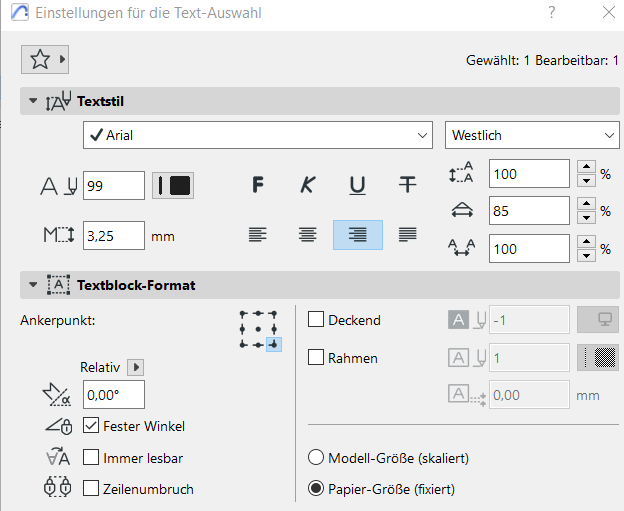624x511 pixels.
Task: Open the Westlich script dropdown
Action: (x=531, y=135)
